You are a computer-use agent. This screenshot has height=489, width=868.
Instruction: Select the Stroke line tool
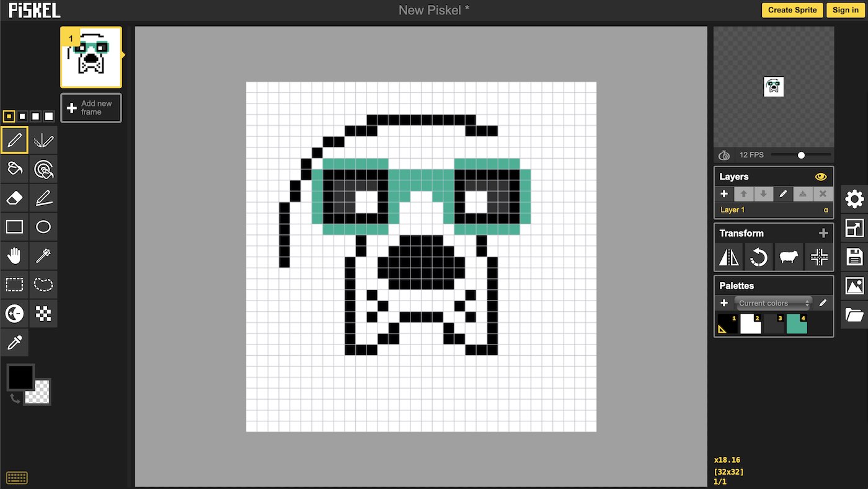43,198
